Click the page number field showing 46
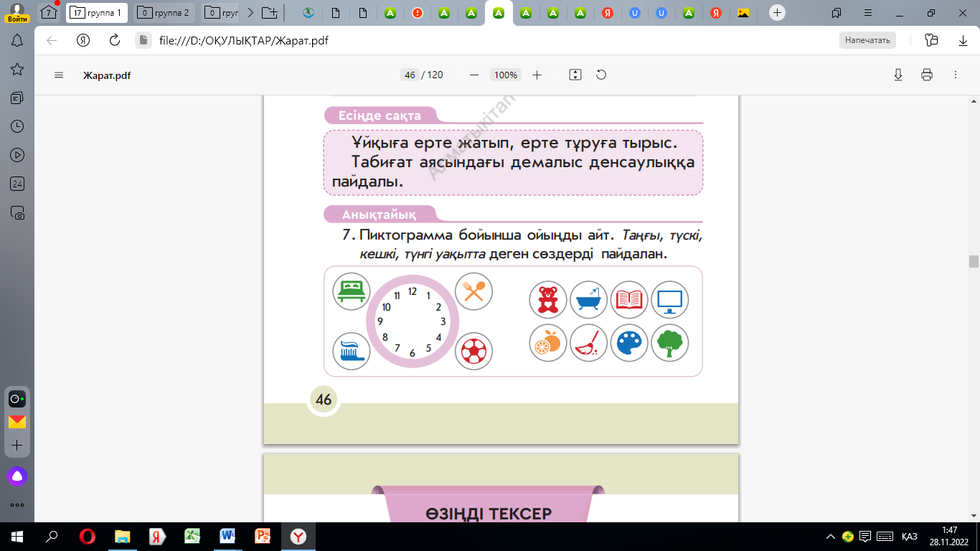The height and width of the screenshot is (551, 980). click(x=410, y=75)
